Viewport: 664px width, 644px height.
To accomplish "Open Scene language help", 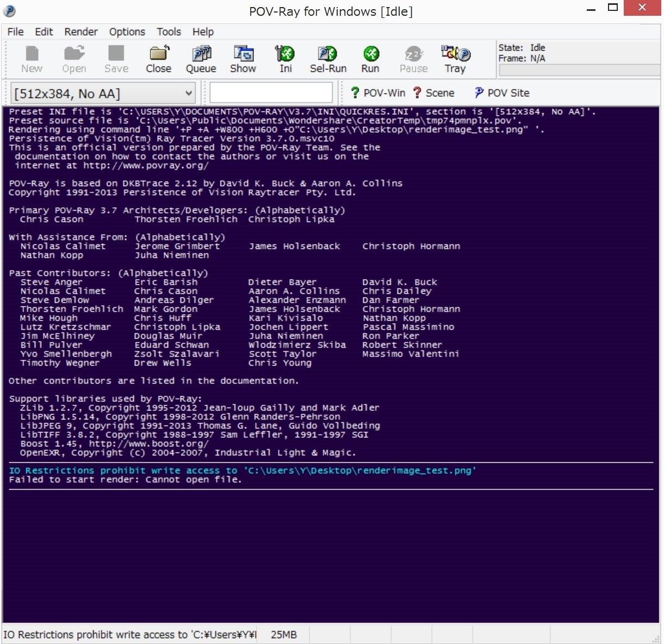I will coord(433,93).
